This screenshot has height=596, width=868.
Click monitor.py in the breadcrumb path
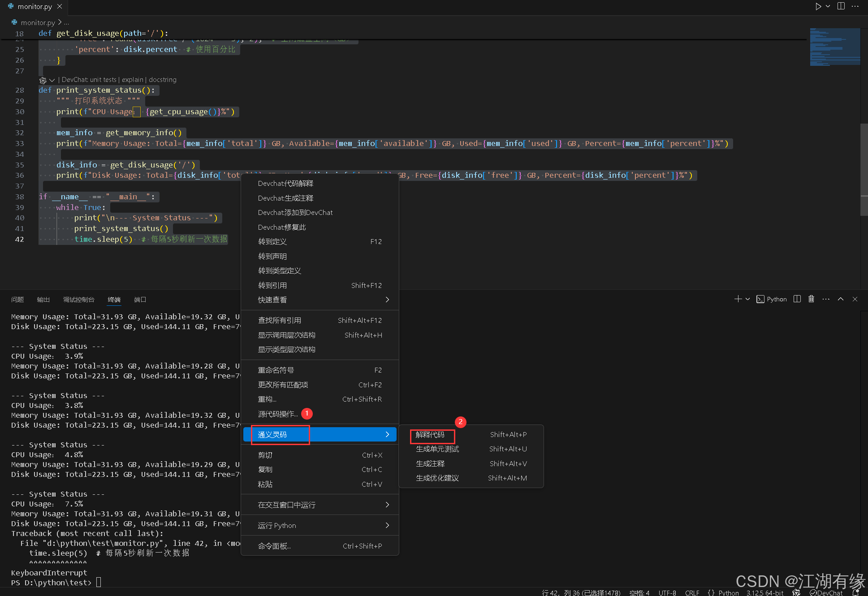click(38, 22)
